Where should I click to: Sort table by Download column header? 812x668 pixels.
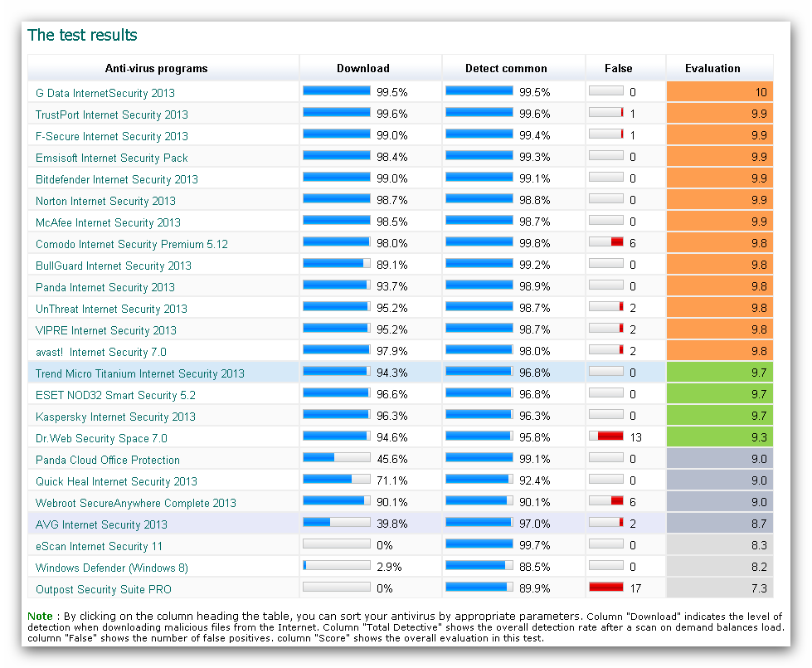(x=362, y=68)
